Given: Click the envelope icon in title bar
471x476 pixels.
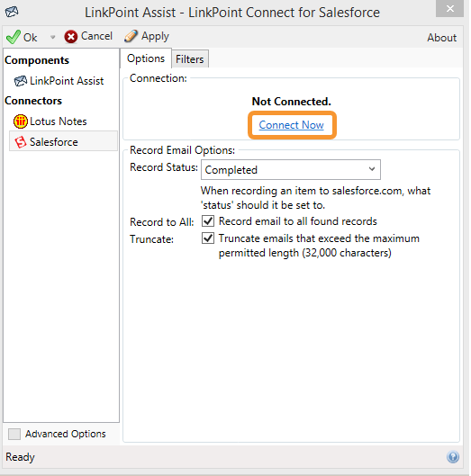Looking at the screenshot, I should click(12, 12).
